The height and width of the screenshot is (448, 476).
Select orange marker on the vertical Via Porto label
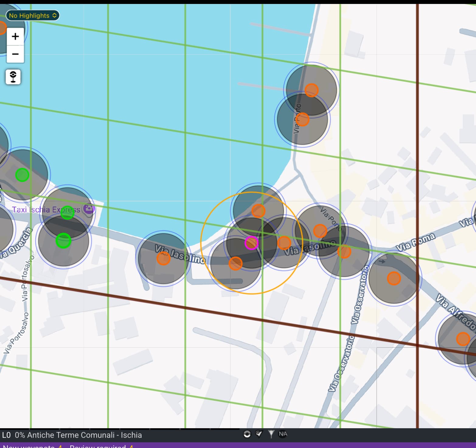point(303,119)
